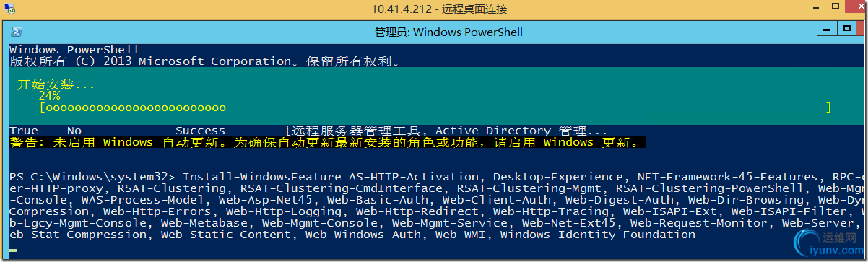Click the Install-WindowsFeature command text
Screen dimensions: 868x262
click(263, 177)
